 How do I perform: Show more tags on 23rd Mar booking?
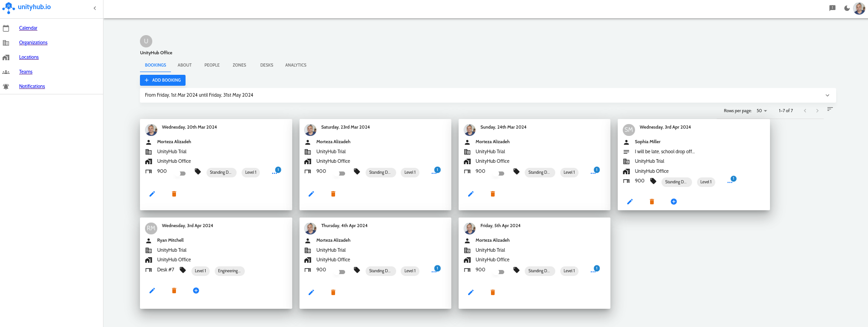click(x=434, y=172)
